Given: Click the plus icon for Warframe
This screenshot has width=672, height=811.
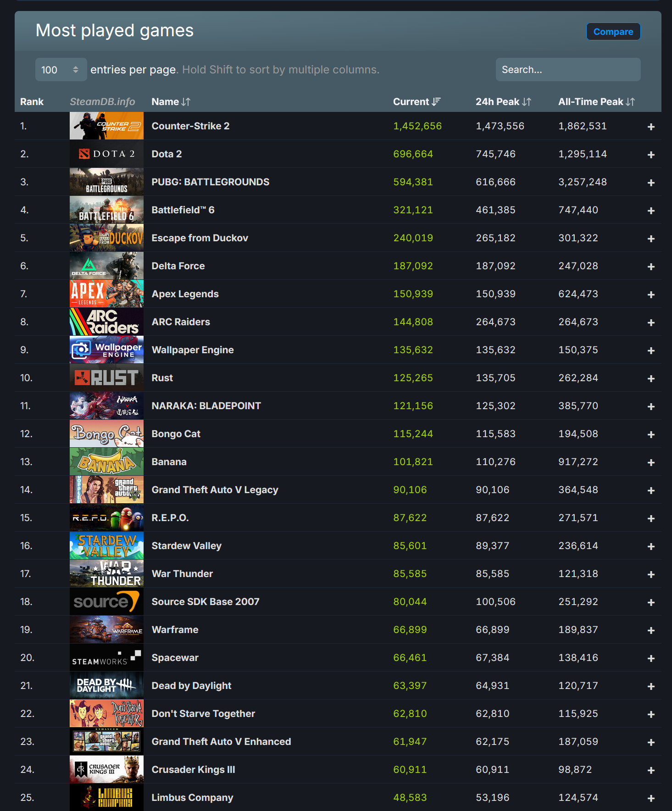Looking at the screenshot, I should pyautogui.click(x=651, y=630).
